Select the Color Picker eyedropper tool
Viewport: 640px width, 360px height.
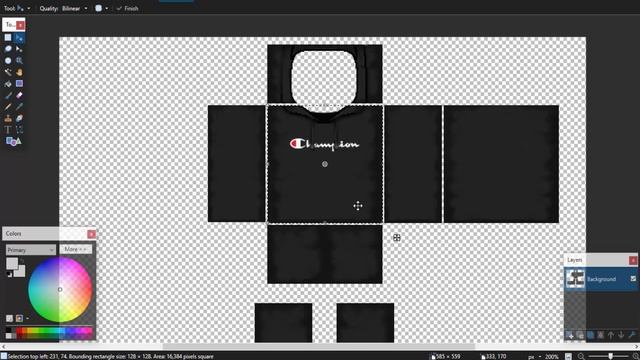click(19, 107)
